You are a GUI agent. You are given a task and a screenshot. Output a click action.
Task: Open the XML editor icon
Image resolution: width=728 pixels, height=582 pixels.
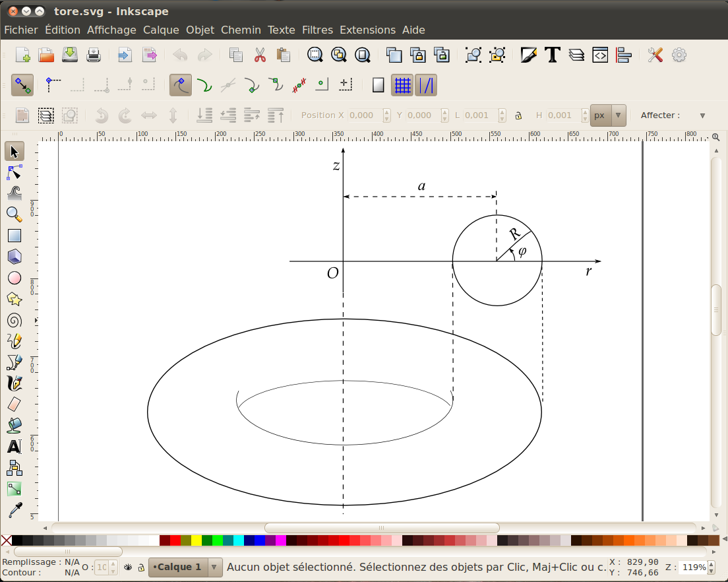coord(599,55)
